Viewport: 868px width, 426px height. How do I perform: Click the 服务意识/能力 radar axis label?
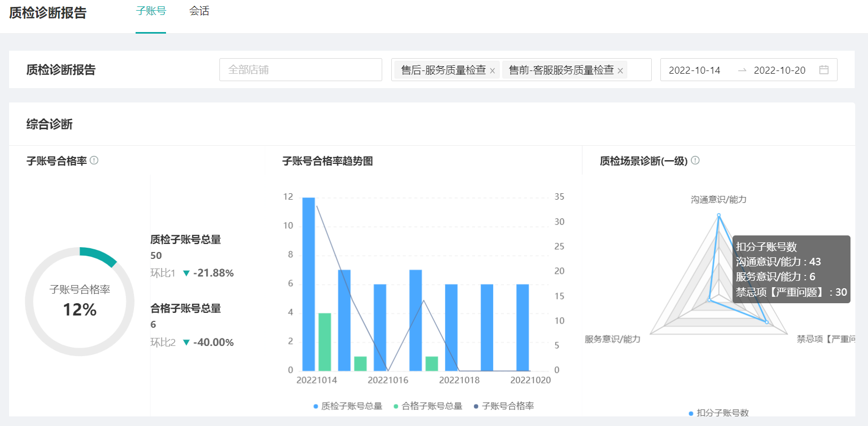click(612, 339)
